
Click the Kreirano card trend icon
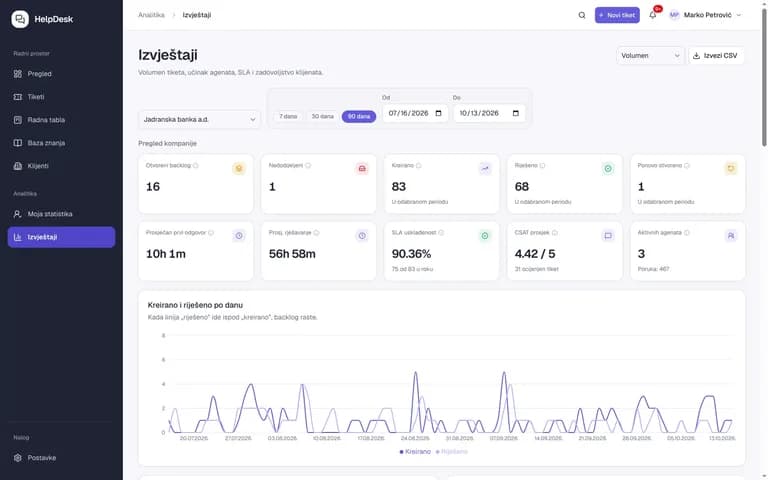[485, 168]
